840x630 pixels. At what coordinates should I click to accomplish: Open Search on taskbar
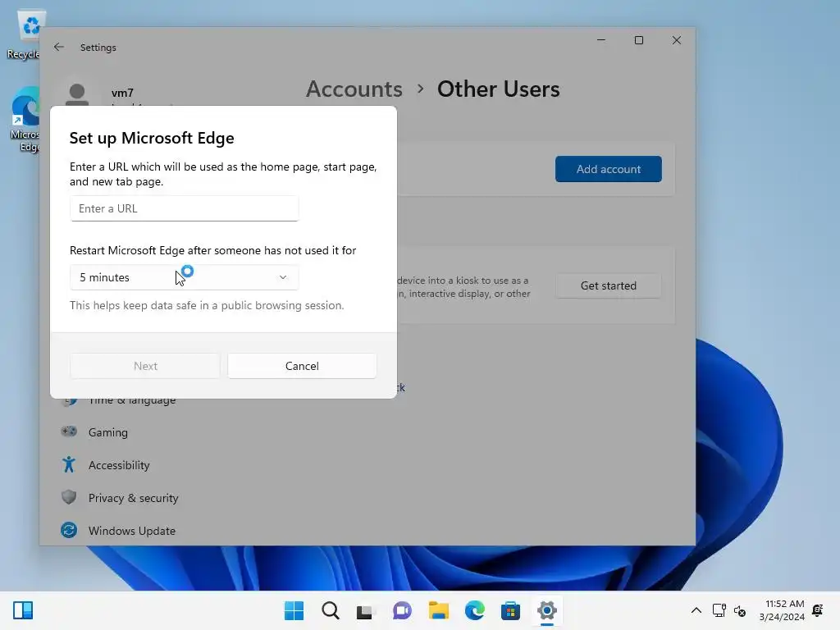(331, 610)
